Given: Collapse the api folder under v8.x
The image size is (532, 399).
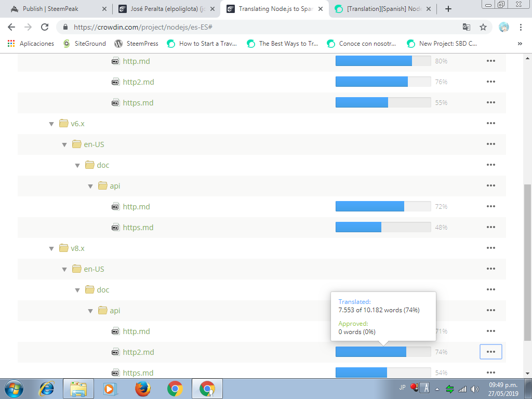Looking at the screenshot, I should (90, 311).
